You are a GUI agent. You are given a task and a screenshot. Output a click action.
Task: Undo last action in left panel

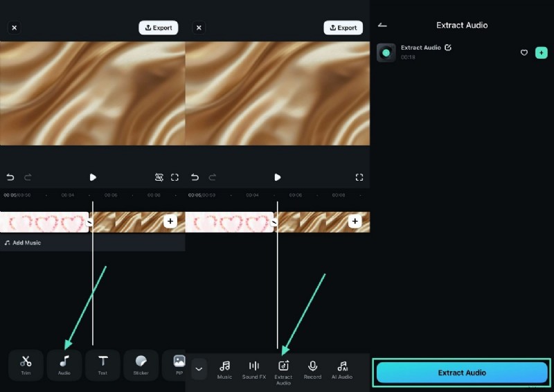[x=10, y=177]
